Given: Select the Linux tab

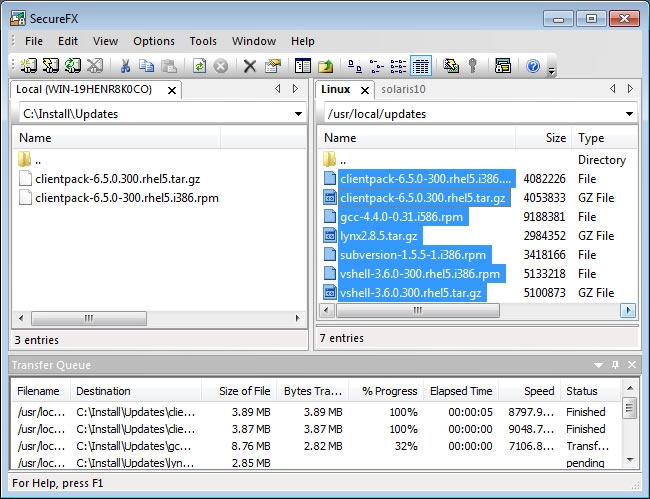Looking at the screenshot, I should tap(335, 90).
